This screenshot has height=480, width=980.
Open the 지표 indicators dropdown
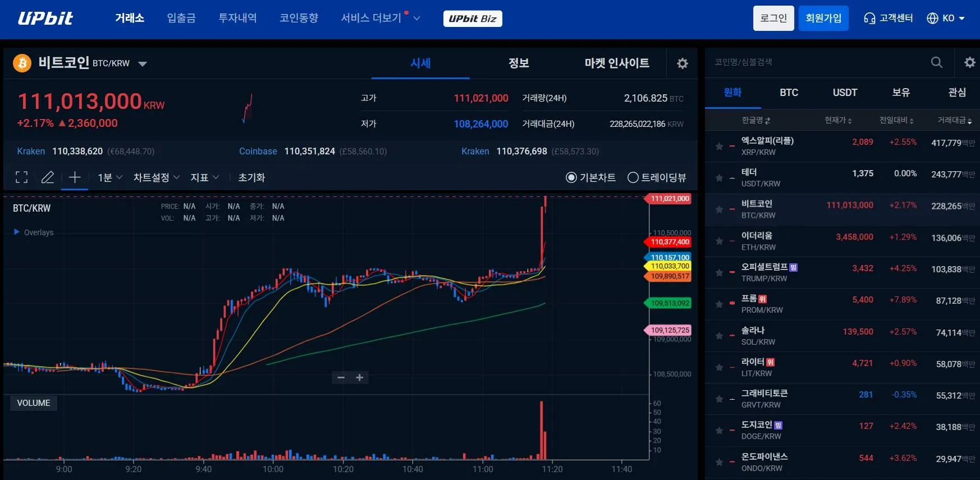click(205, 177)
